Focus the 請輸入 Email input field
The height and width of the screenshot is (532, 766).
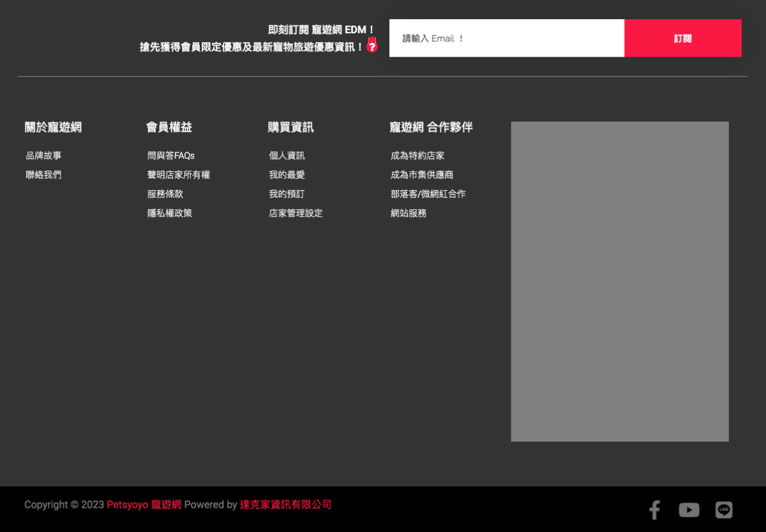(506, 38)
